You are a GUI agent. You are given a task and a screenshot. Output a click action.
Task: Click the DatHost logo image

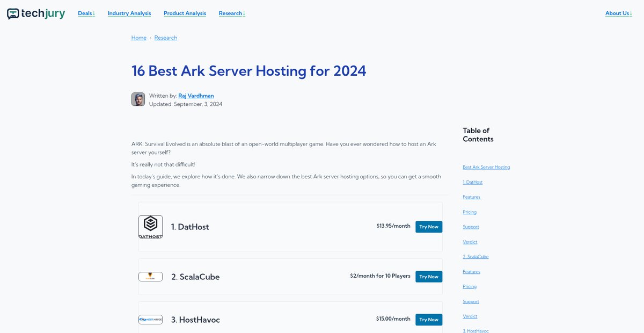[x=150, y=227]
